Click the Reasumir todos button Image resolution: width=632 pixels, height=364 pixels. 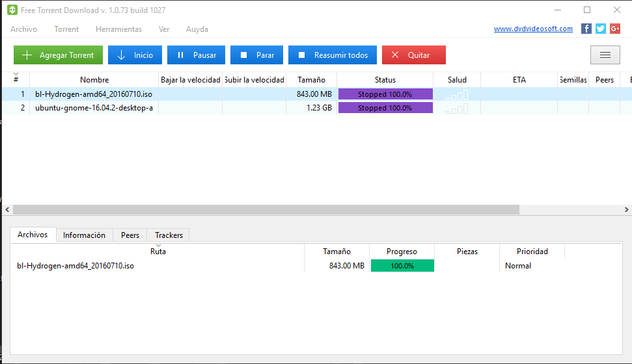point(333,55)
